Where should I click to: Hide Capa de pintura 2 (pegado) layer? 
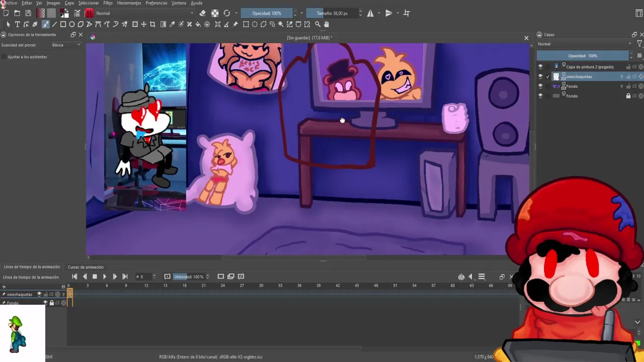click(x=540, y=66)
